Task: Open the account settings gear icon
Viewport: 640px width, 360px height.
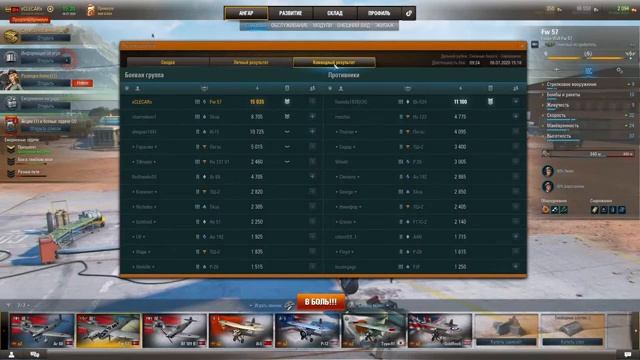Action: (x=50, y=9)
